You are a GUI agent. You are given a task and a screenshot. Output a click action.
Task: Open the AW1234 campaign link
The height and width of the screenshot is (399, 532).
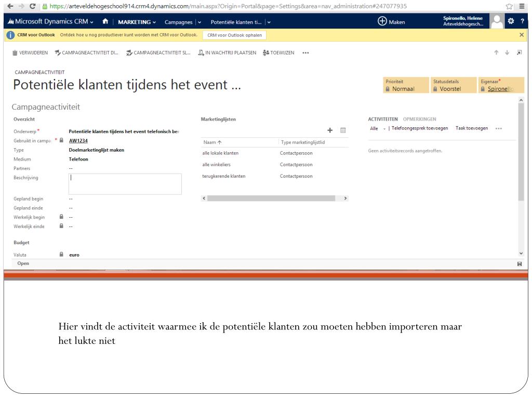pyautogui.click(x=78, y=140)
